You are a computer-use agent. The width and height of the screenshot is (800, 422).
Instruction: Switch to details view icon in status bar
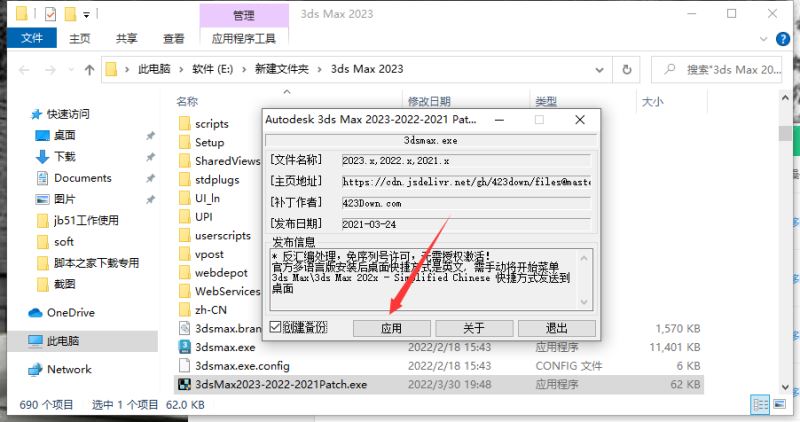760,405
